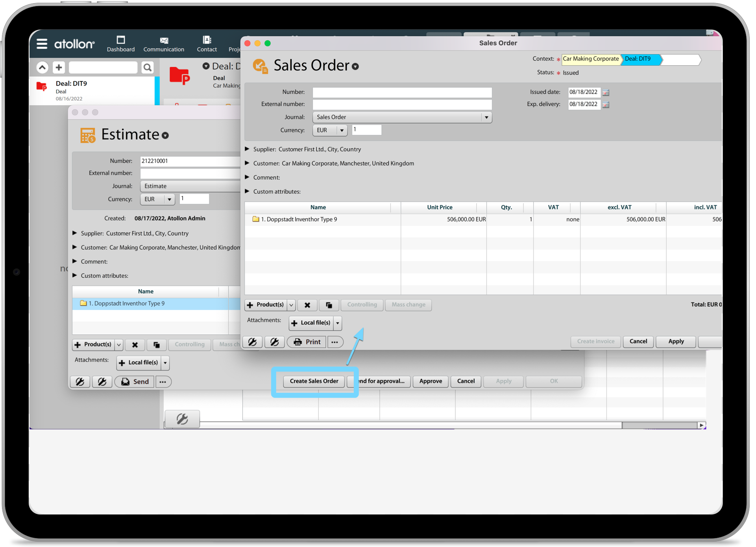Collapse sidebar with up chevron icon
Image resolution: width=756 pixels, height=547 pixels.
(43, 68)
